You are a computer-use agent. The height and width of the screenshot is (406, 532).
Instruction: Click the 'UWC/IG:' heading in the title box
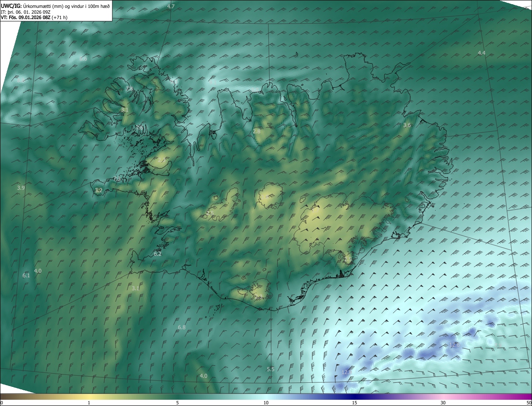point(11,6)
